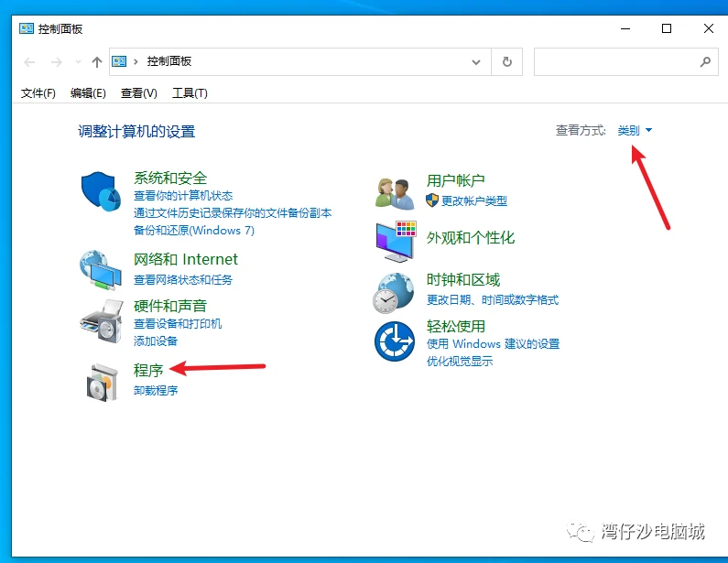Click the 更改帐户类型 link
Image resolution: width=728 pixels, height=563 pixels.
pyautogui.click(x=474, y=200)
